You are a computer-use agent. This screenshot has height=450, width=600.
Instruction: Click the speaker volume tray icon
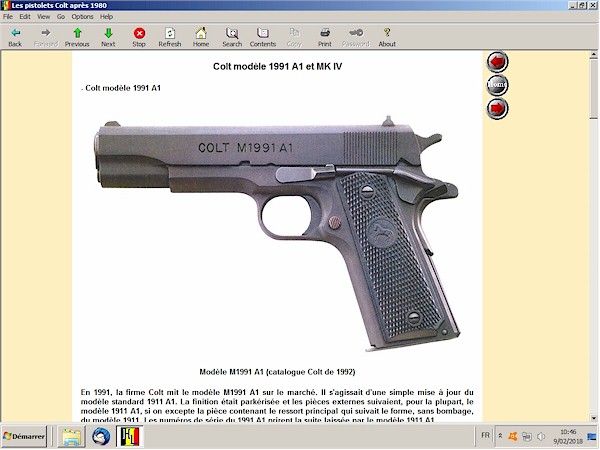tap(541, 436)
